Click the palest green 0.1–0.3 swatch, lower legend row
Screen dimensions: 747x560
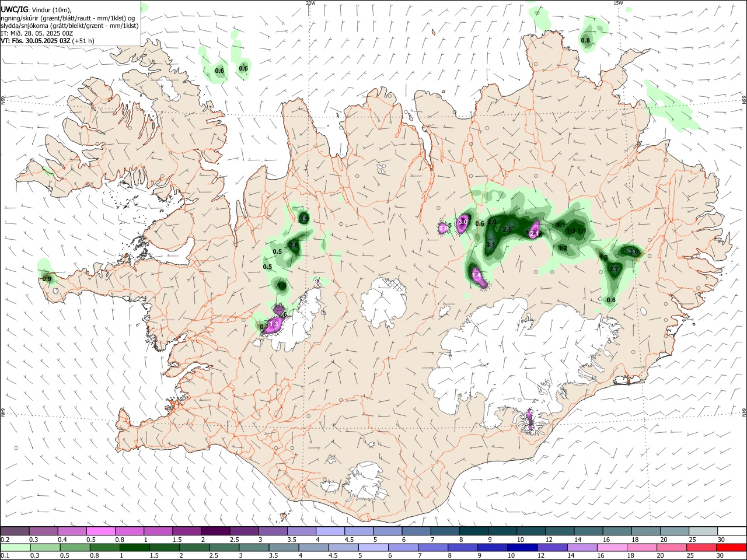point(16,548)
